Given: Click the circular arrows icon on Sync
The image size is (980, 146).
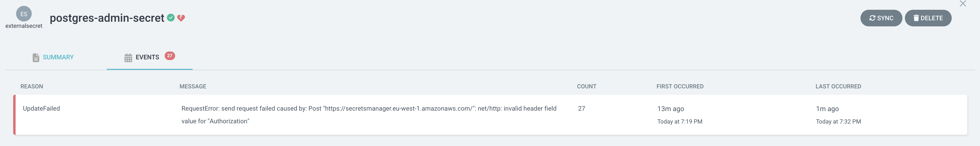Looking at the screenshot, I should [x=872, y=18].
